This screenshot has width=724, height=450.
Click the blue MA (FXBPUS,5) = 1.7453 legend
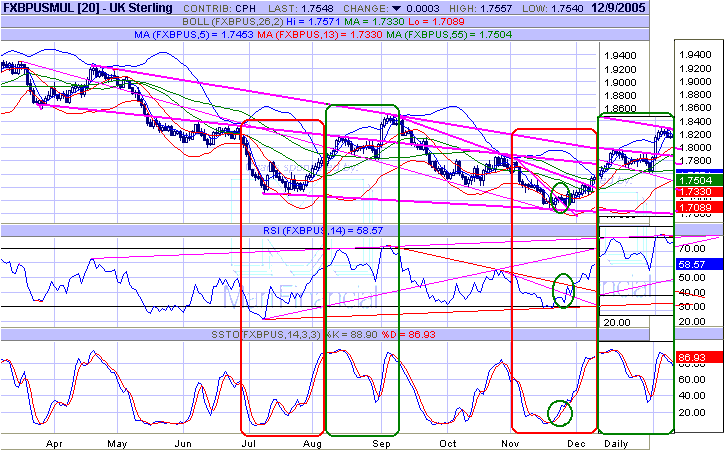[194, 35]
